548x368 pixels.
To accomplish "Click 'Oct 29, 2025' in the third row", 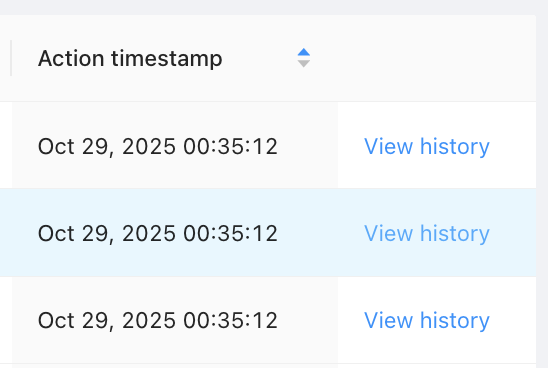I will [107, 321].
